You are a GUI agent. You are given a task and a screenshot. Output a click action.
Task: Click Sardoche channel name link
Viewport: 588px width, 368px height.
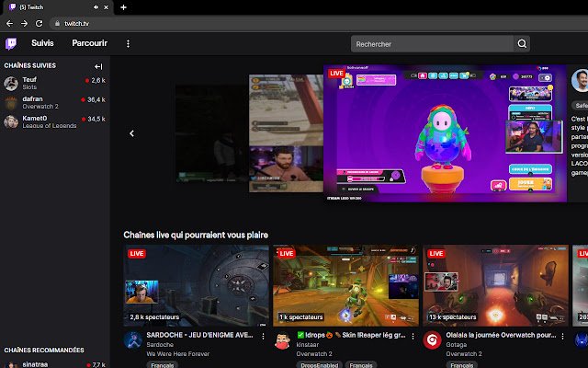tap(160, 345)
